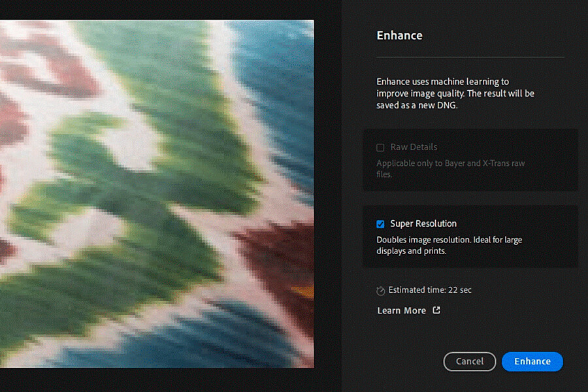Start processing with the blue Enhance button
Viewport: 588px width, 392px height.
tap(532, 361)
